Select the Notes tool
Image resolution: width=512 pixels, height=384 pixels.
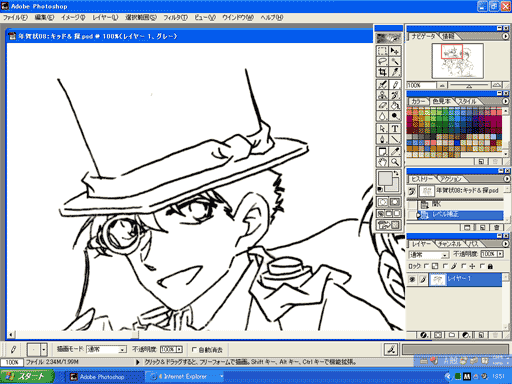pyautogui.click(x=382, y=152)
